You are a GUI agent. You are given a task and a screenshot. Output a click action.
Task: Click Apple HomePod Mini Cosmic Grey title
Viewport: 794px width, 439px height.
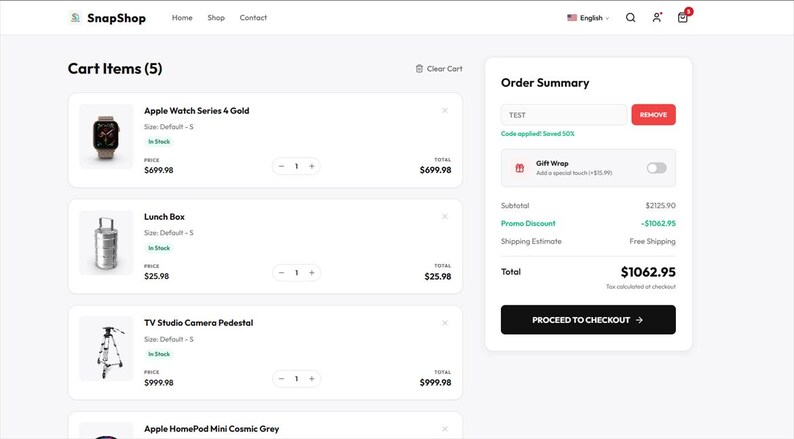tap(211, 429)
